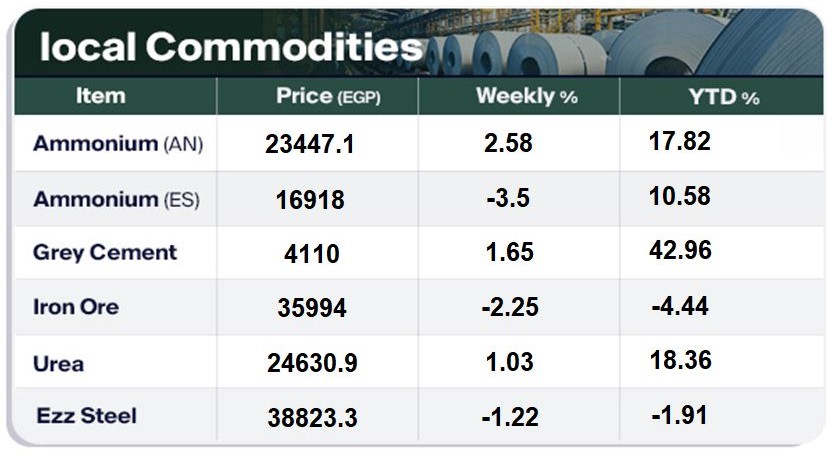Viewport: 839px width, 456px height.
Task: Select the Iron Ore row label
Action: (76, 307)
